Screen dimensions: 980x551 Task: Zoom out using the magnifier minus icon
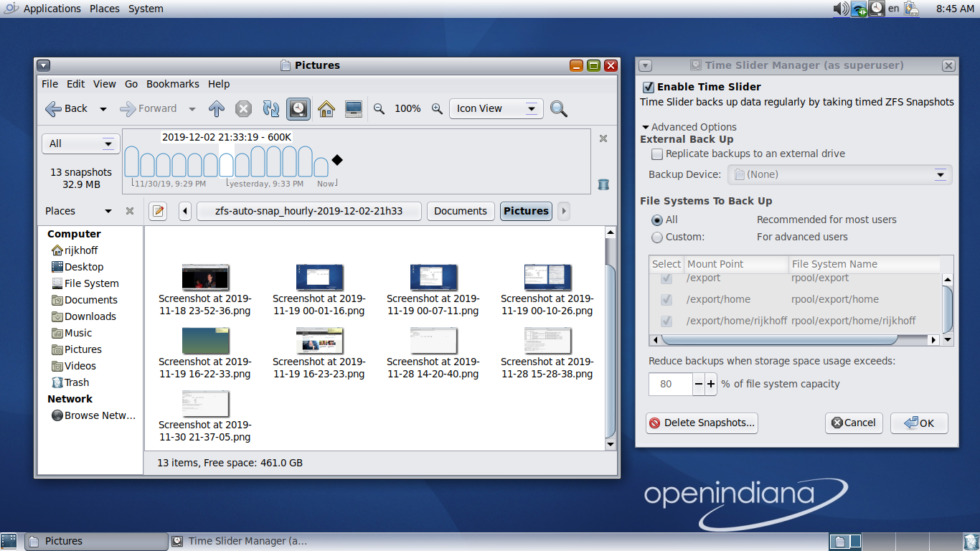pyautogui.click(x=380, y=108)
